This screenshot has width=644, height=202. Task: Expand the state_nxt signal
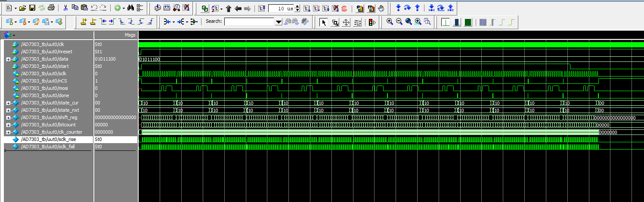coord(8,110)
